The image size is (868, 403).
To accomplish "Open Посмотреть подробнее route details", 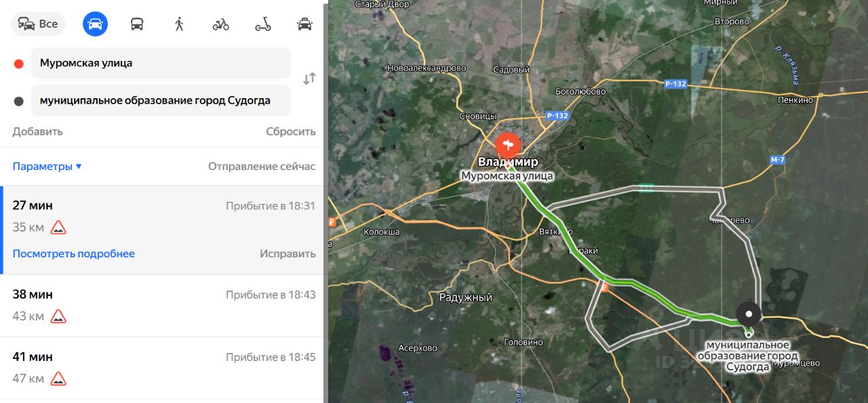I will tap(73, 254).
